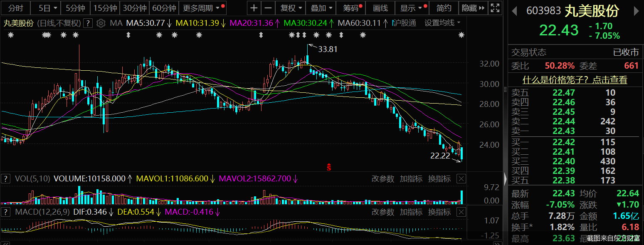Click the 量比 value 6.18
The image size is (644, 245).
tap(630, 227)
